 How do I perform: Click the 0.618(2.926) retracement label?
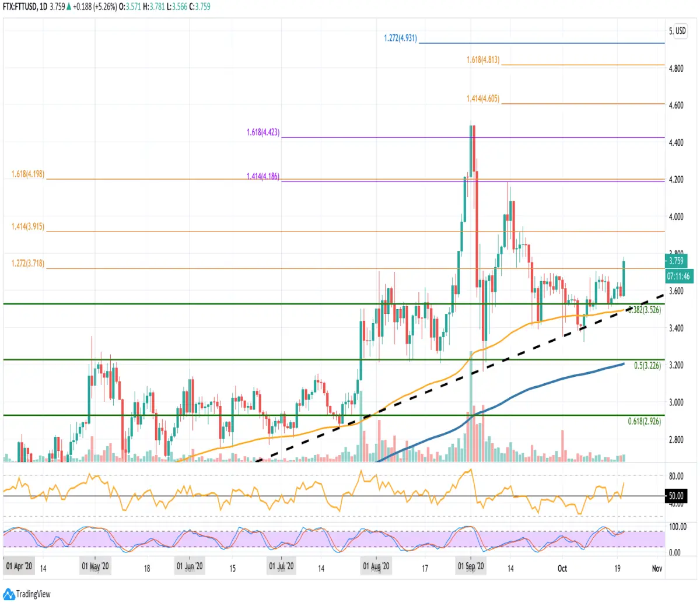(x=645, y=421)
